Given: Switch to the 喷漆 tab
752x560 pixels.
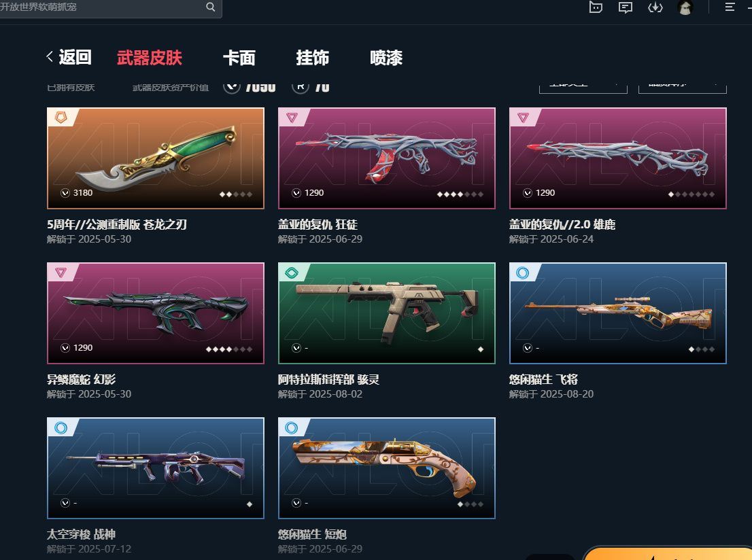Looking at the screenshot, I should click(x=386, y=58).
